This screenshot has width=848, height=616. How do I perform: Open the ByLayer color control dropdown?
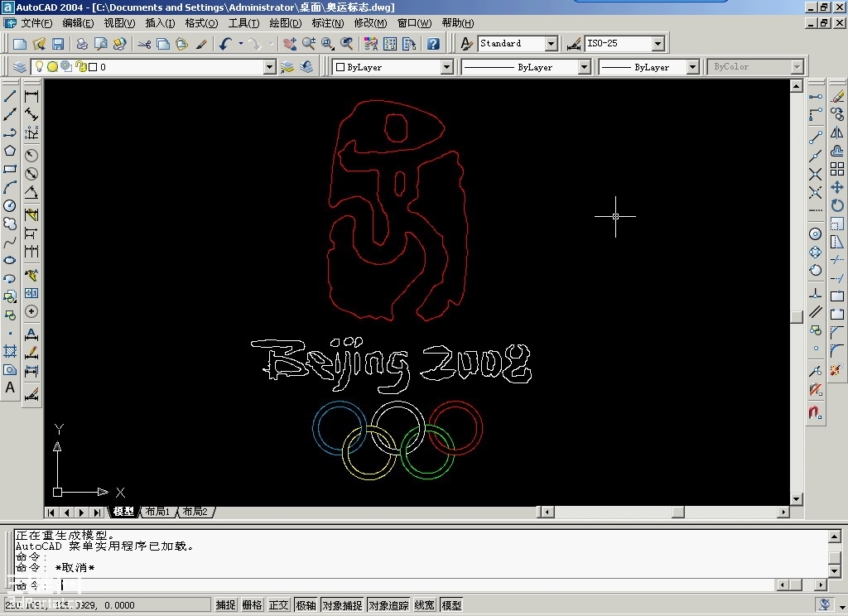tap(446, 67)
